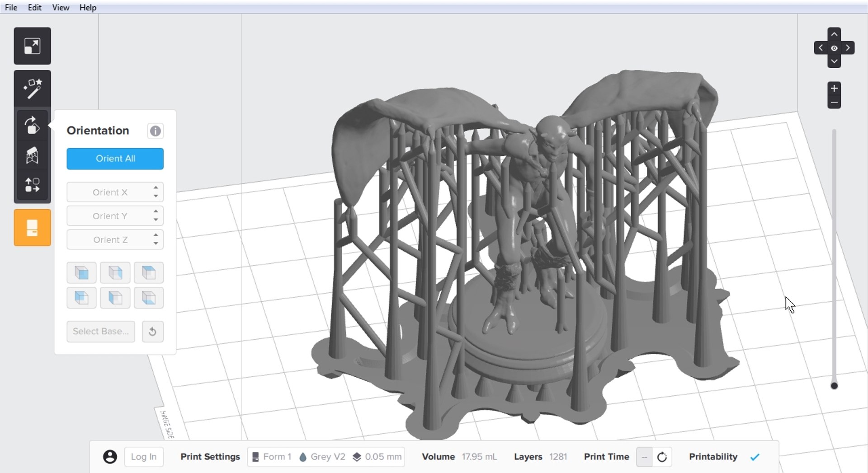Zoom out with the minus button
The image size is (868, 473).
point(834,102)
